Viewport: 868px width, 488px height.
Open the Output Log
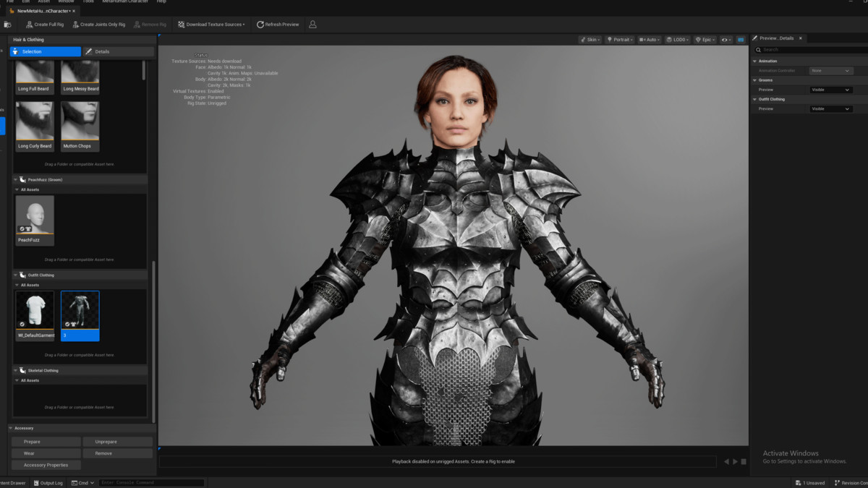point(48,483)
